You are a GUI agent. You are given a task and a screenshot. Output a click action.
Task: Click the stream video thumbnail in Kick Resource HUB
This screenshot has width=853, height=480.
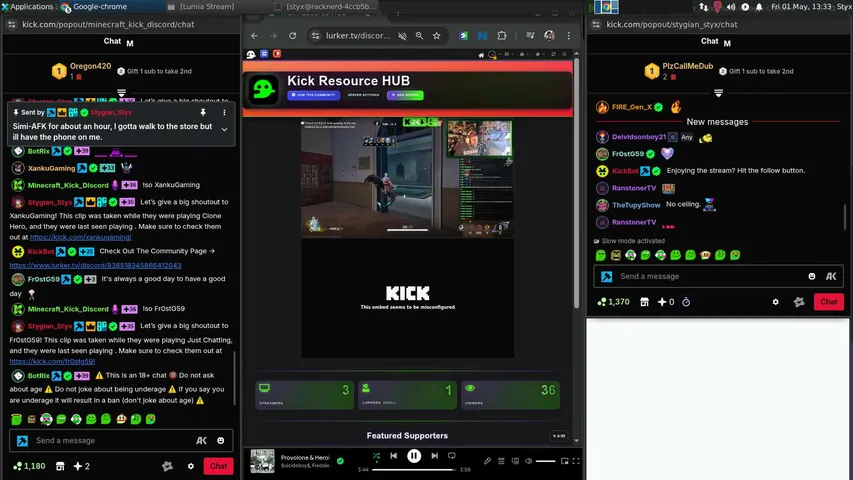(407, 179)
